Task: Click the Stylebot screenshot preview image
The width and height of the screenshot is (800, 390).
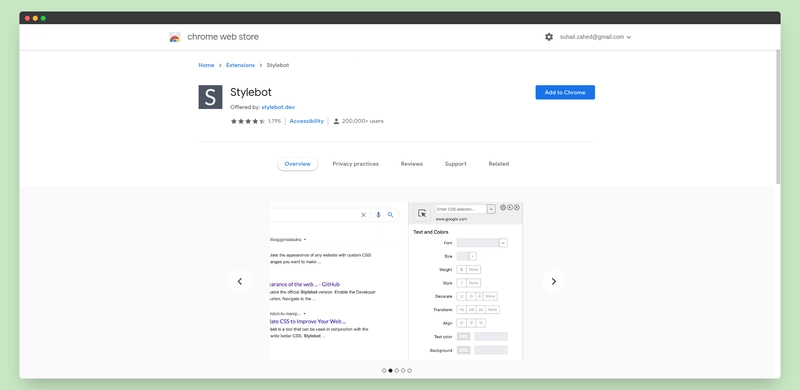Action: (x=396, y=281)
